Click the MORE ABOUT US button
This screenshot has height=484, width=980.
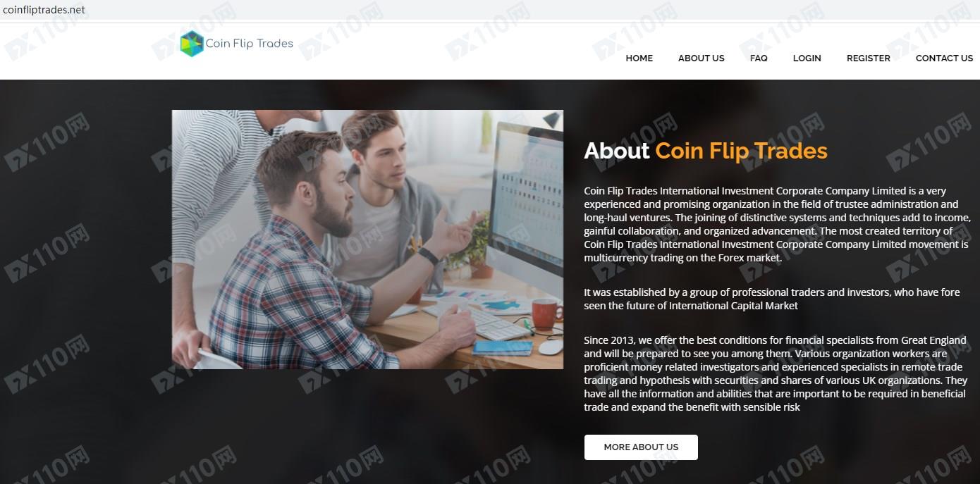(641, 447)
